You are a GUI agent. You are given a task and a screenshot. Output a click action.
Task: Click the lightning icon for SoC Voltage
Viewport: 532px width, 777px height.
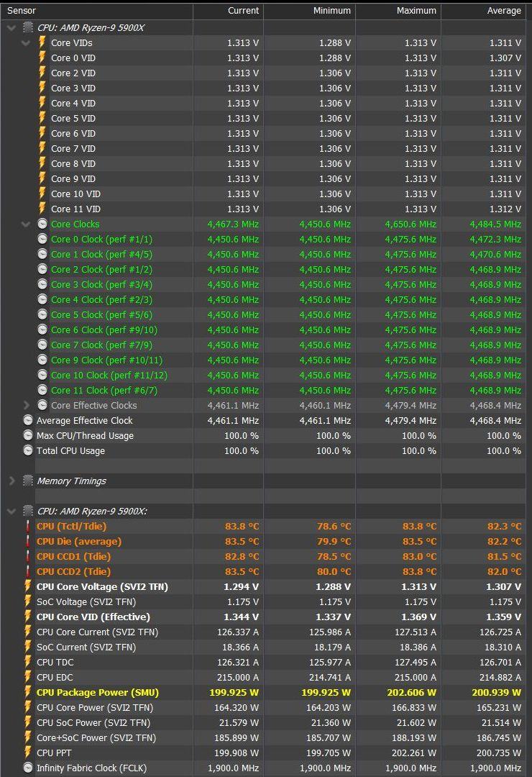click(28, 601)
